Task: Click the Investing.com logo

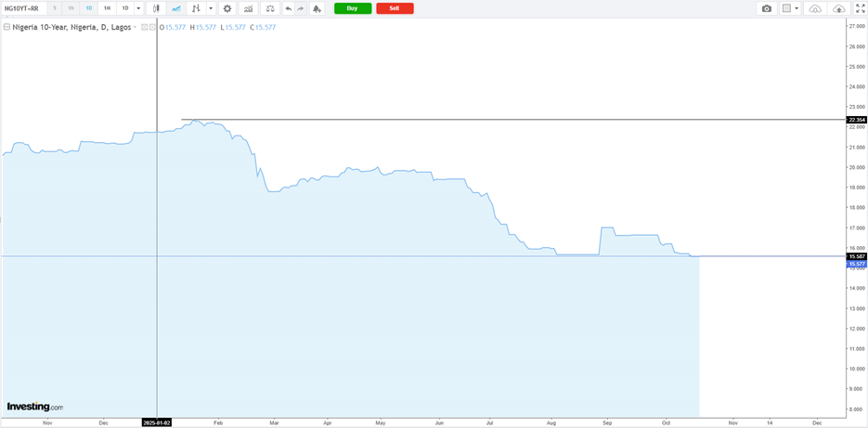Action: [x=35, y=407]
